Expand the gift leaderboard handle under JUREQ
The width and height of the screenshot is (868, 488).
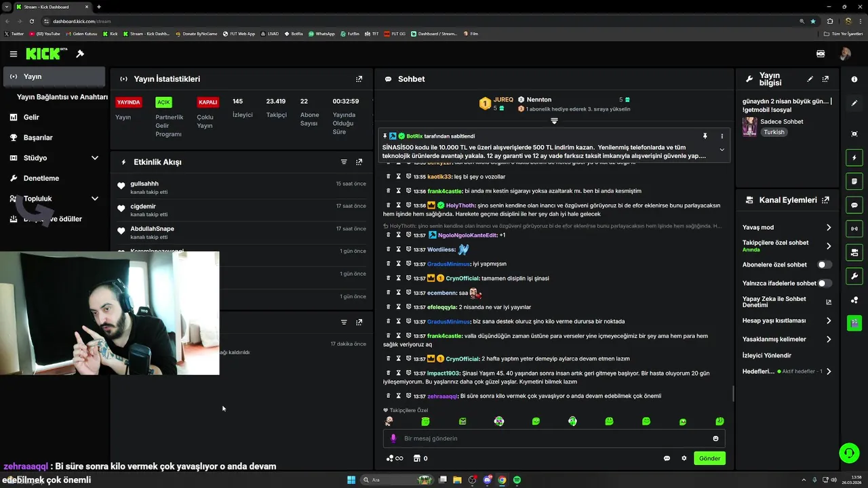tap(554, 121)
